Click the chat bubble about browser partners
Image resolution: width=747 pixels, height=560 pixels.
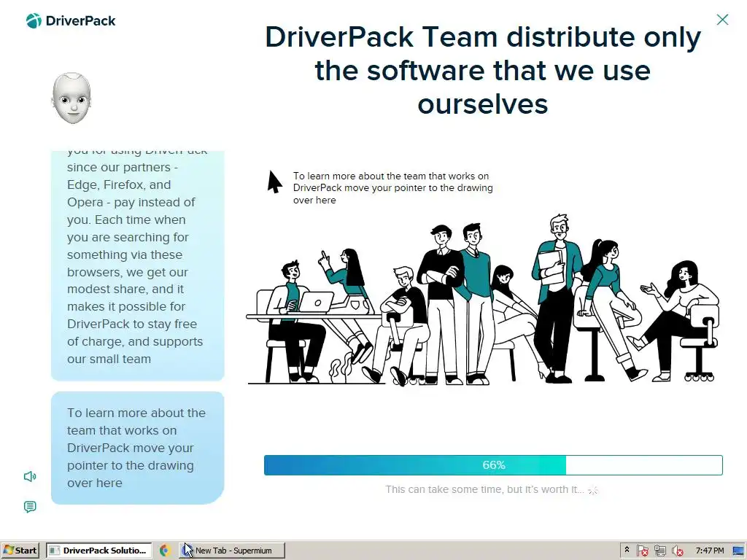(138, 265)
